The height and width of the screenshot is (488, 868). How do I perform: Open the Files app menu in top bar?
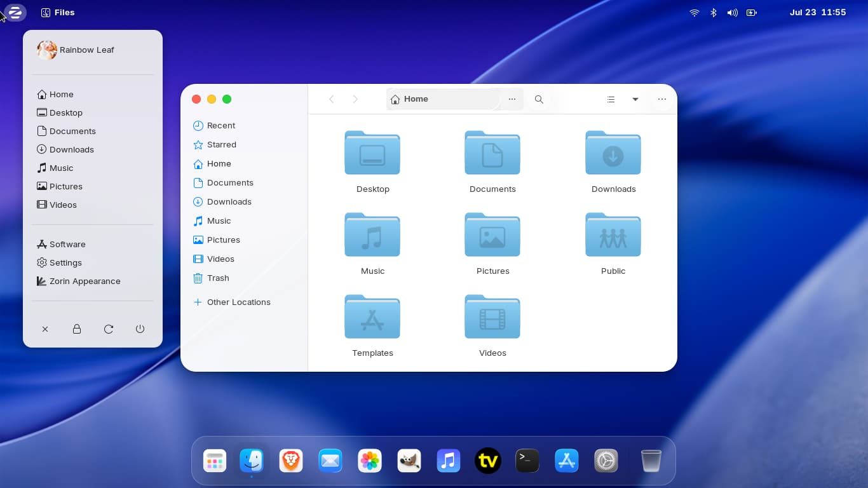[x=58, y=12]
